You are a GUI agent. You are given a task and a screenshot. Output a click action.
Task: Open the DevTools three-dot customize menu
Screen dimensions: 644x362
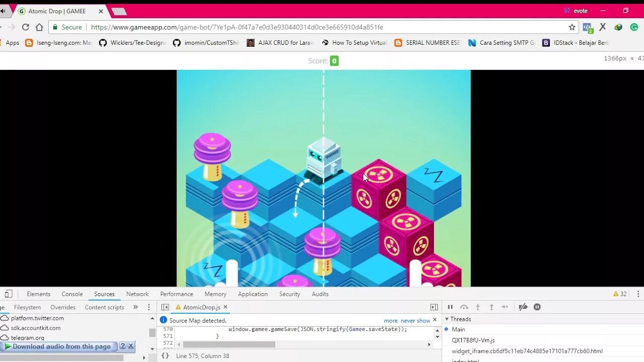point(638,294)
